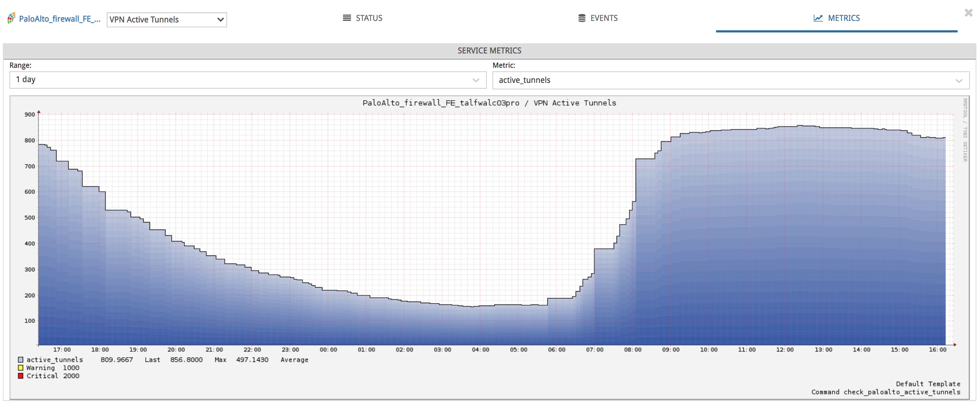
Task: Click the yellow Warning legend swatch
Action: [21, 367]
